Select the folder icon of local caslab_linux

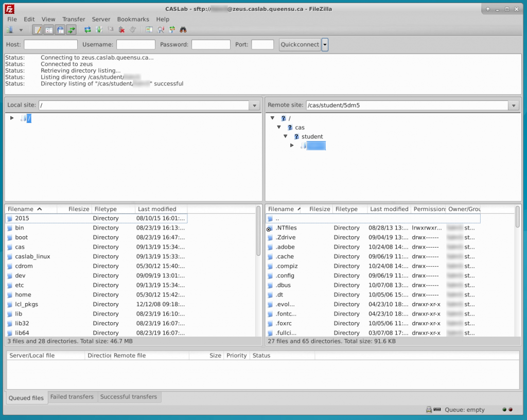10,257
